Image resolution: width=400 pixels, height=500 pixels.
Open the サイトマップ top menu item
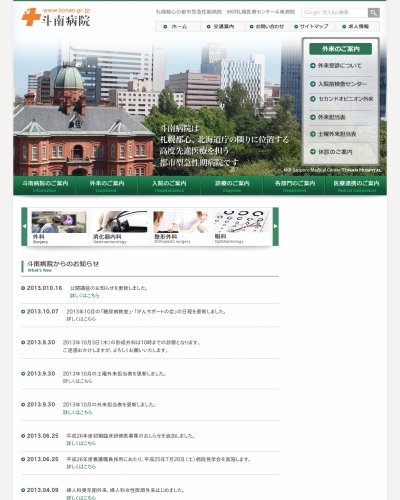click(x=312, y=26)
